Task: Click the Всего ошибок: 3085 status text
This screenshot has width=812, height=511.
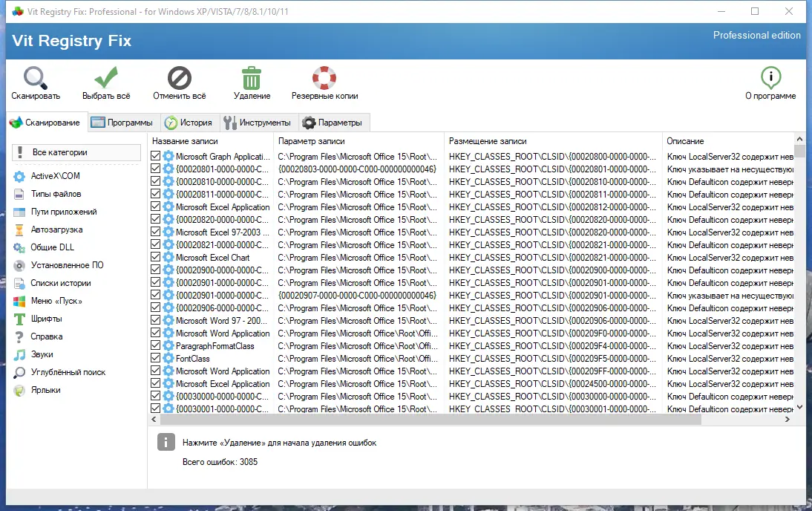Action: (x=220, y=462)
